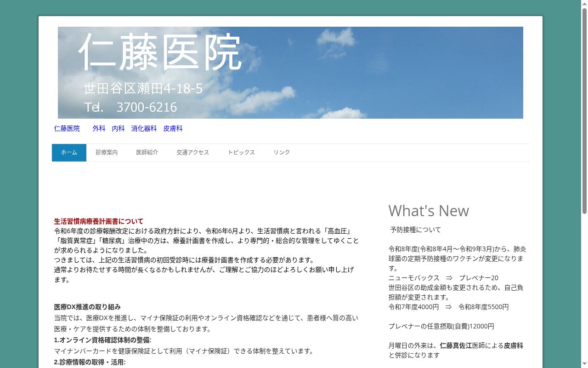Click the ニューモバックス ⇒ プレベナー20 line

pos(443,278)
